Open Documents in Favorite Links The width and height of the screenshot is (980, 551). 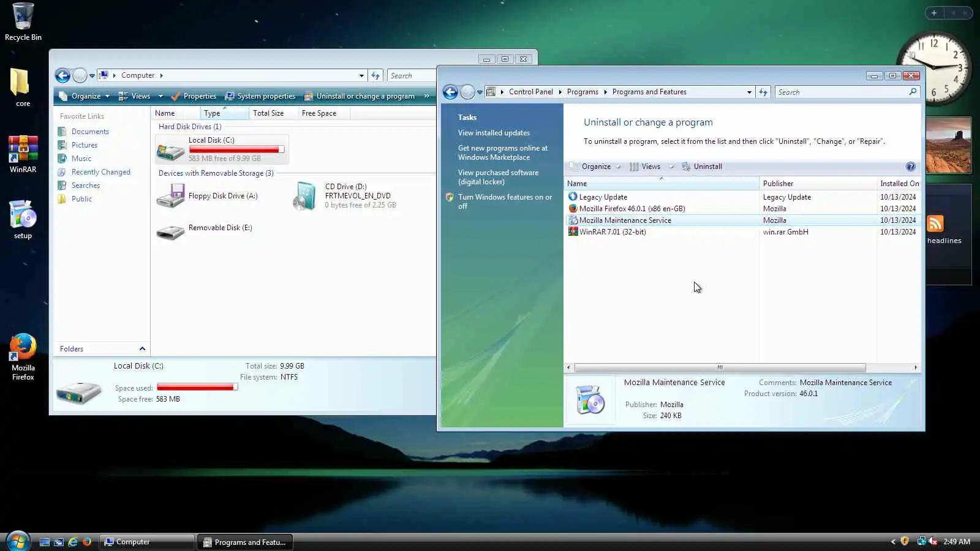[90, 132]
